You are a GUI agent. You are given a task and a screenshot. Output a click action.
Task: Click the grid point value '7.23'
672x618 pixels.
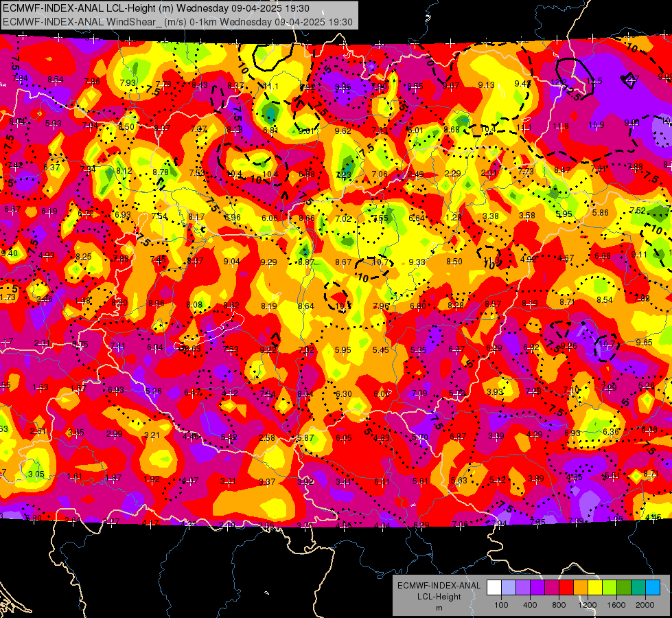pos(343,174)
